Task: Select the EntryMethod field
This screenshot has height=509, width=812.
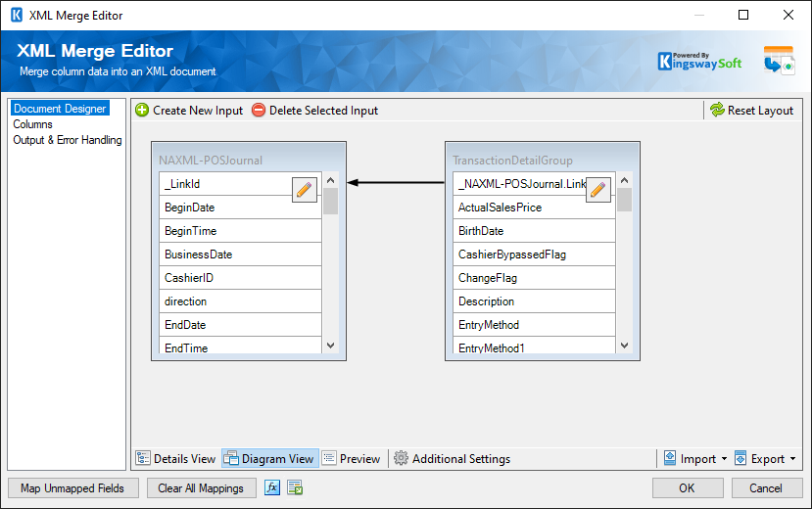Action: (534, 325)
